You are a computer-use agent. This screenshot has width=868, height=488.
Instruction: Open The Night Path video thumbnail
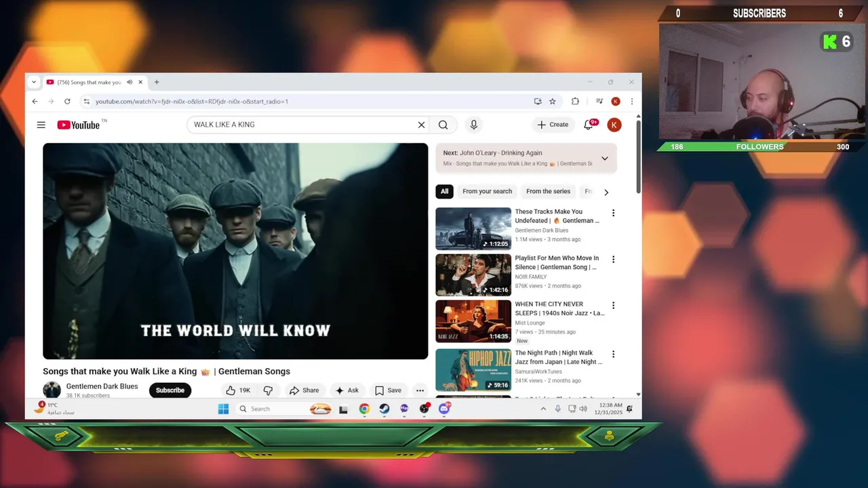[473, 370]
